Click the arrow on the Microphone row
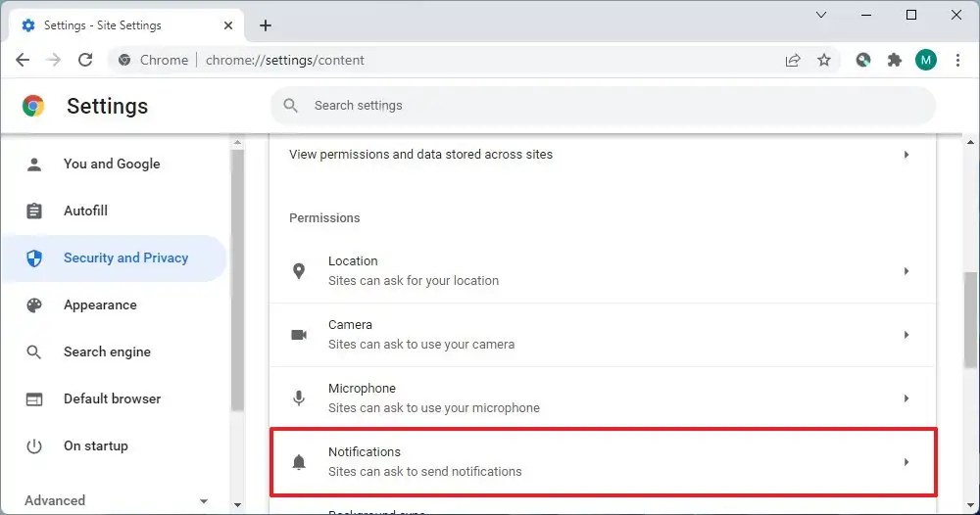The width and height of the screenshot is (980, 515). [x=906, y=398]
